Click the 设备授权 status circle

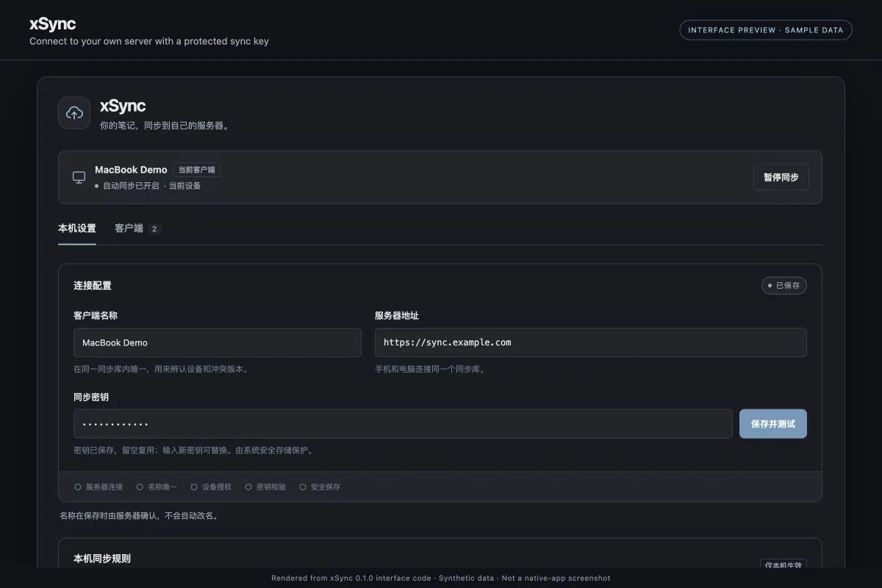194,487
